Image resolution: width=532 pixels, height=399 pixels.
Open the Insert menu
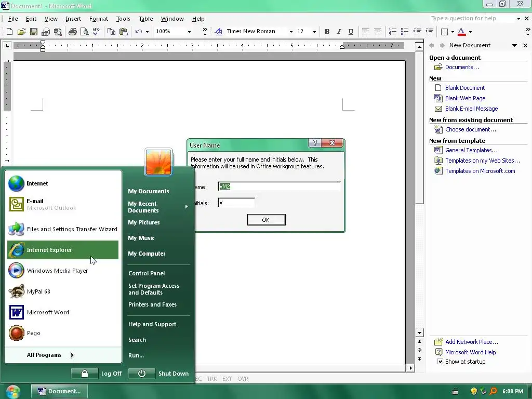click(73, 19)
